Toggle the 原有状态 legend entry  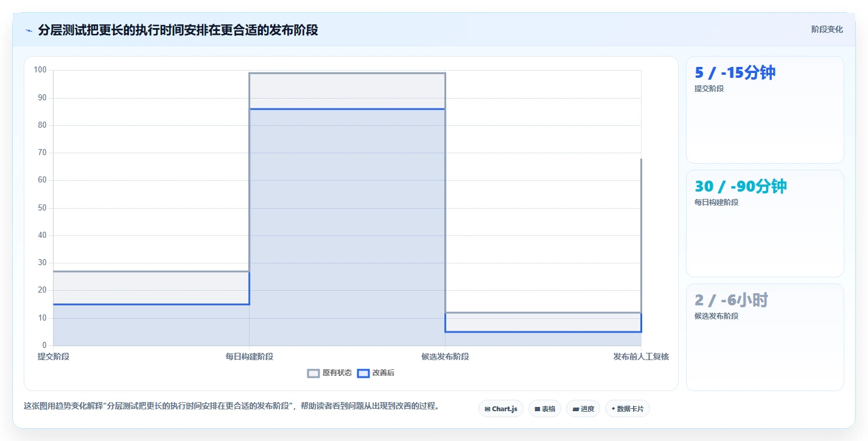329,373
